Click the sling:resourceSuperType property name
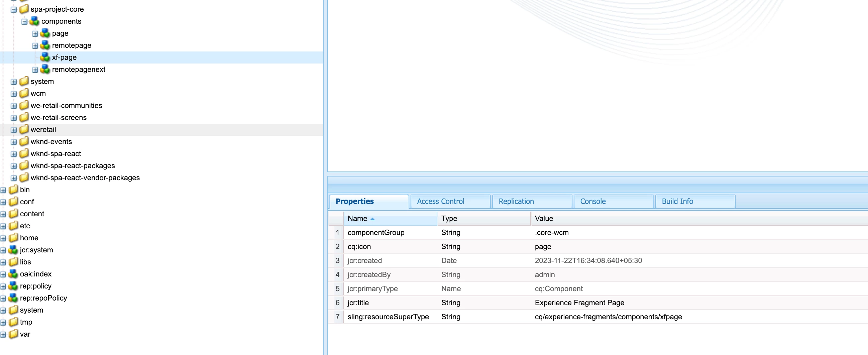The height and width of the screenshot is (355, 868). (x=388, y=317)
